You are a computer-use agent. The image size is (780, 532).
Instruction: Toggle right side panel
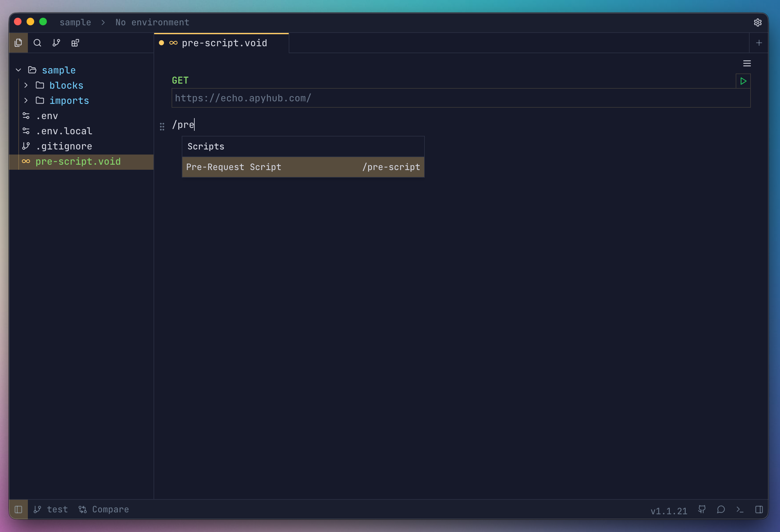759,510
